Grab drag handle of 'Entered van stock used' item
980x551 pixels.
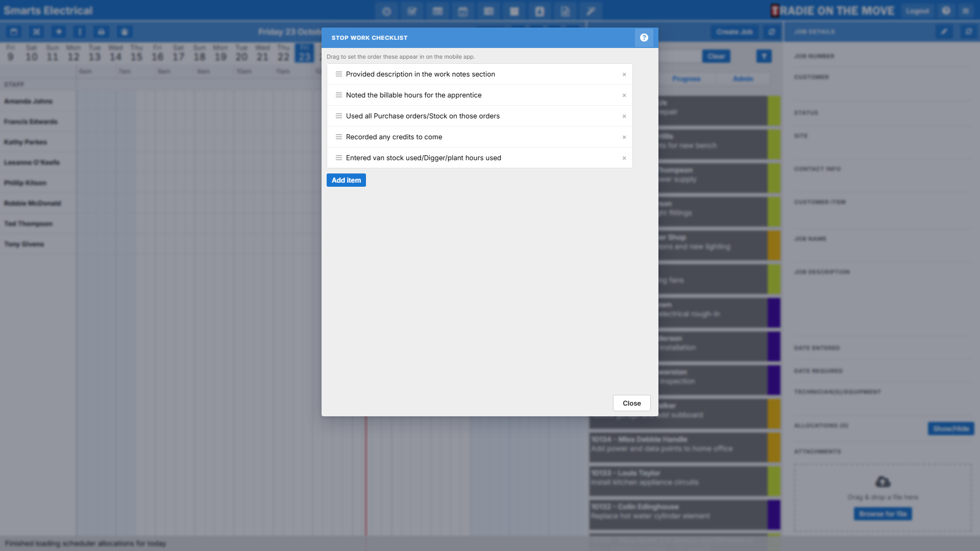point(339,158)
